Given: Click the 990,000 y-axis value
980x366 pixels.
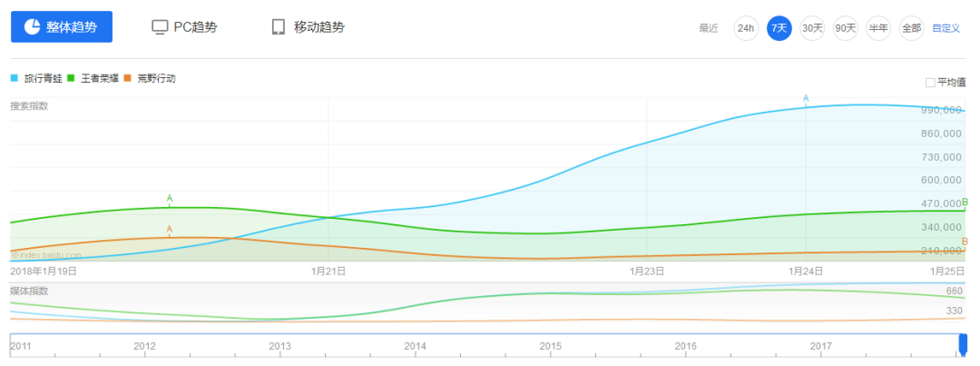Looking at the screenshot, I should [x=941, y=110].
